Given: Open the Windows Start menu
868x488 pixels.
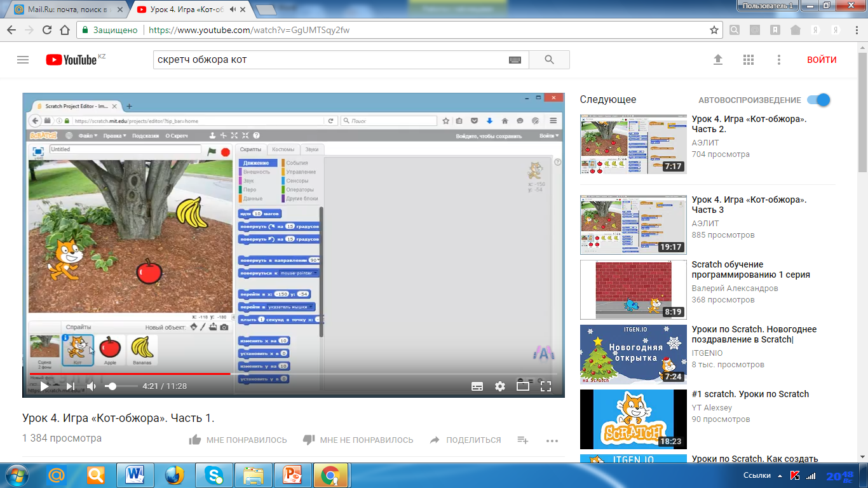Looking at the screenshot, I should coord(15,475).
